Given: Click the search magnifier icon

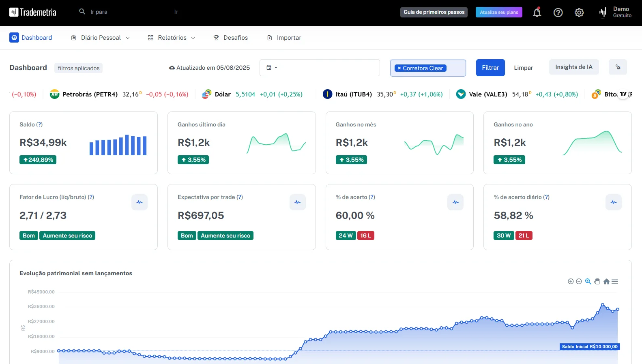Looking at the screenshot, I should pyautogui.click(x=82, y=12).
